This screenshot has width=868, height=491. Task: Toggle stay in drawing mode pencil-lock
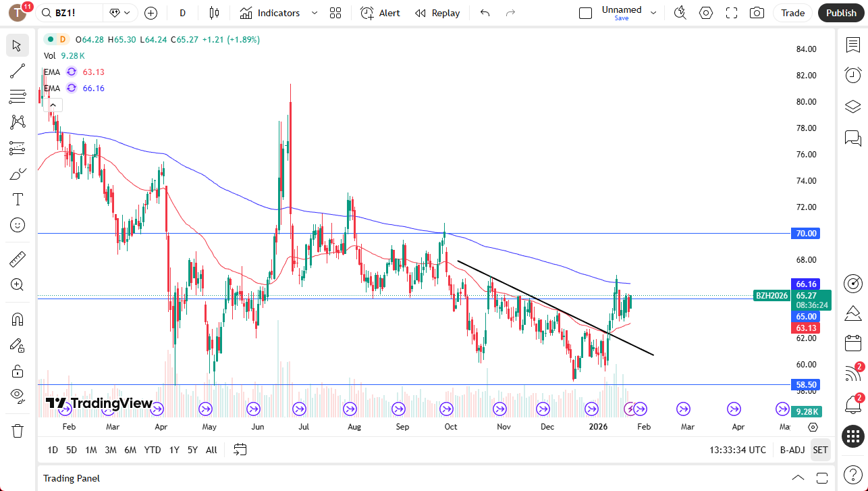pyautogui.click(x=18, y=344)
